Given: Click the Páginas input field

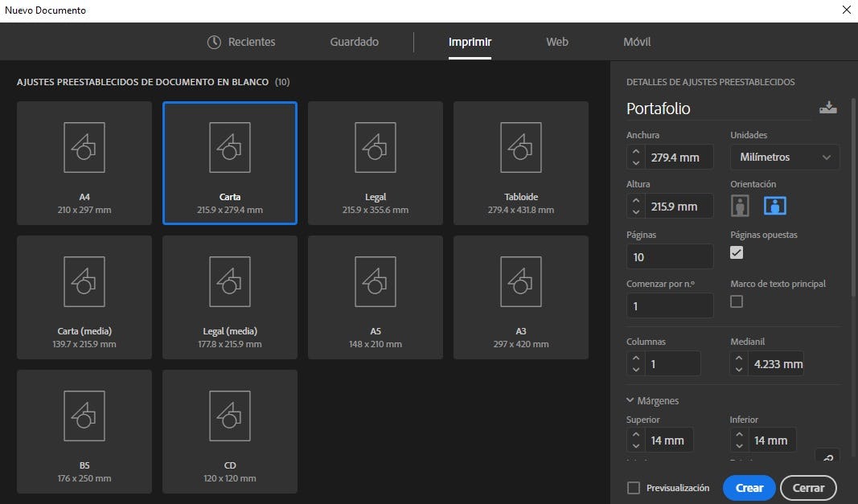Looking at the screenshot, I should click(x=670, y=257).
